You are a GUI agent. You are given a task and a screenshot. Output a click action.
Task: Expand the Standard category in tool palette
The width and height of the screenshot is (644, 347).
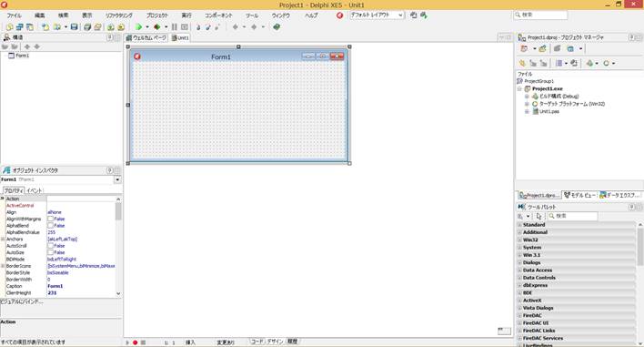click(x=519, y=225)
